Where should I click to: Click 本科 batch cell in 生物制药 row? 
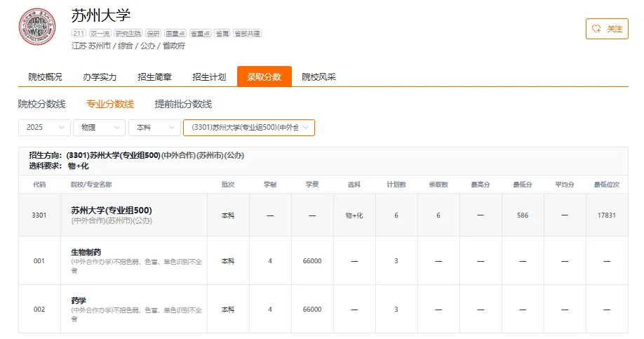pyautogui.click(x=228, y=261)
